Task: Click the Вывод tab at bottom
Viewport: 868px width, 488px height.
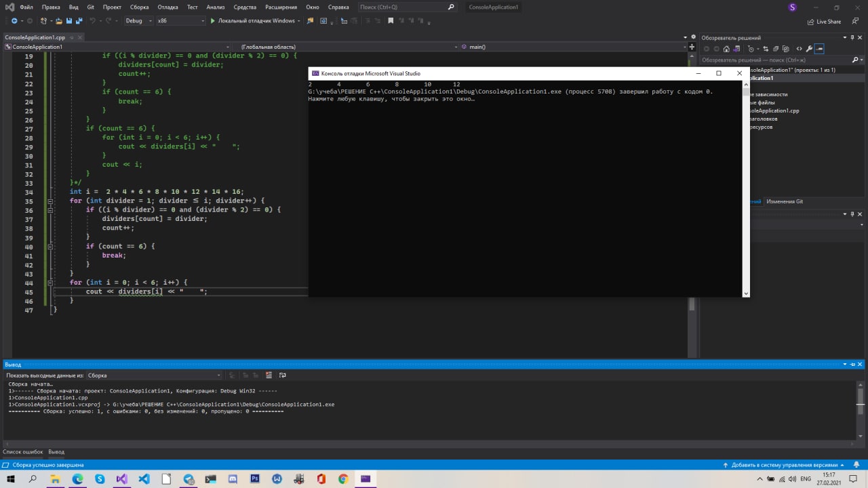Action: tap(56, 451)
